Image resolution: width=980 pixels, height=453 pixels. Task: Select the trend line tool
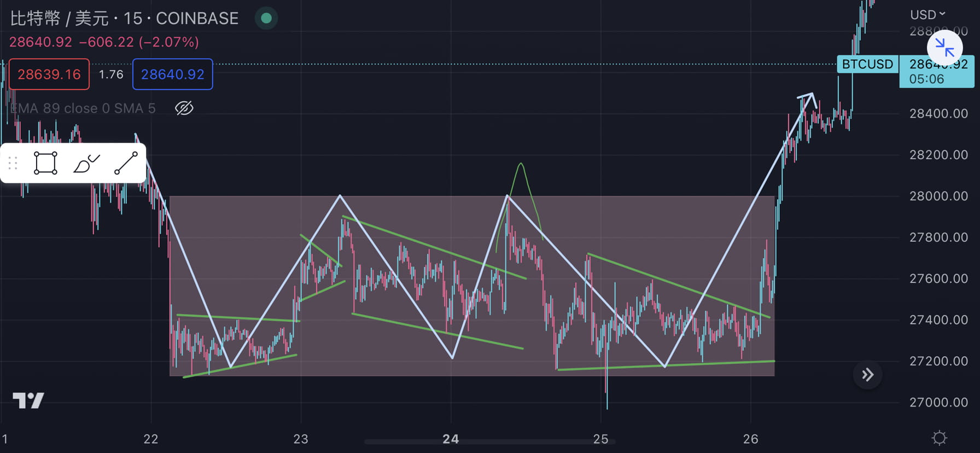(x=126, y=163)
